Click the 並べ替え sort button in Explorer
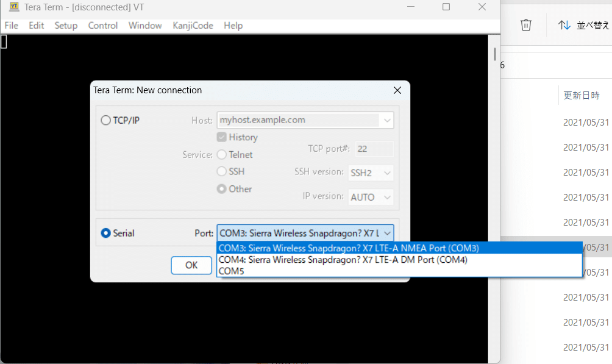The image size is (612, 364). 583,26
